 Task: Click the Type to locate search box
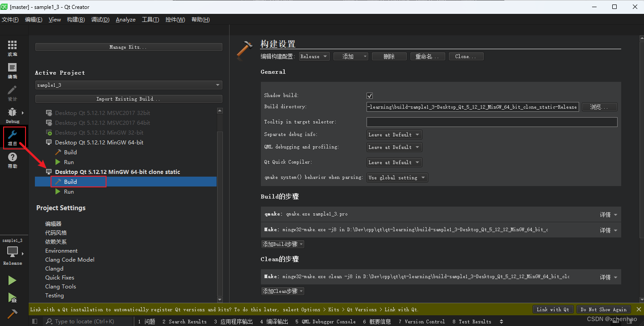[87, 321]
